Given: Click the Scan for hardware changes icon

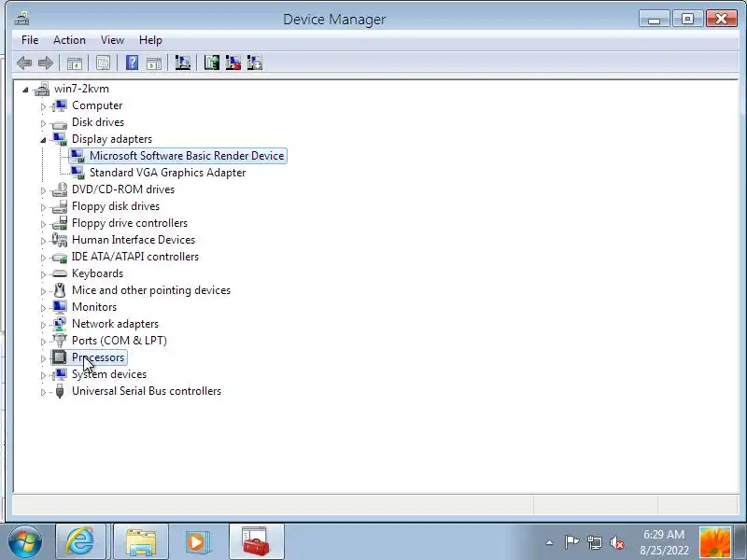Looking at the screenshot, I should click(x=183, y=63).
